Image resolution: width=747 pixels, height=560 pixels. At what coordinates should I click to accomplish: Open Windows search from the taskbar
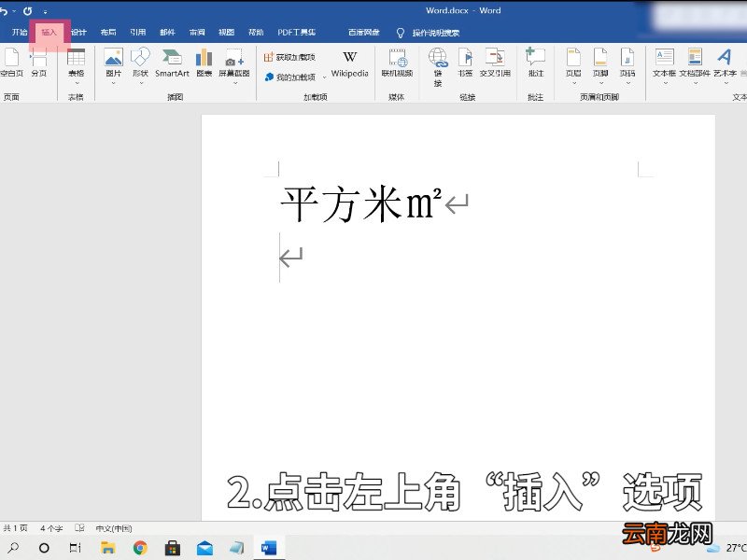point(13,548)
